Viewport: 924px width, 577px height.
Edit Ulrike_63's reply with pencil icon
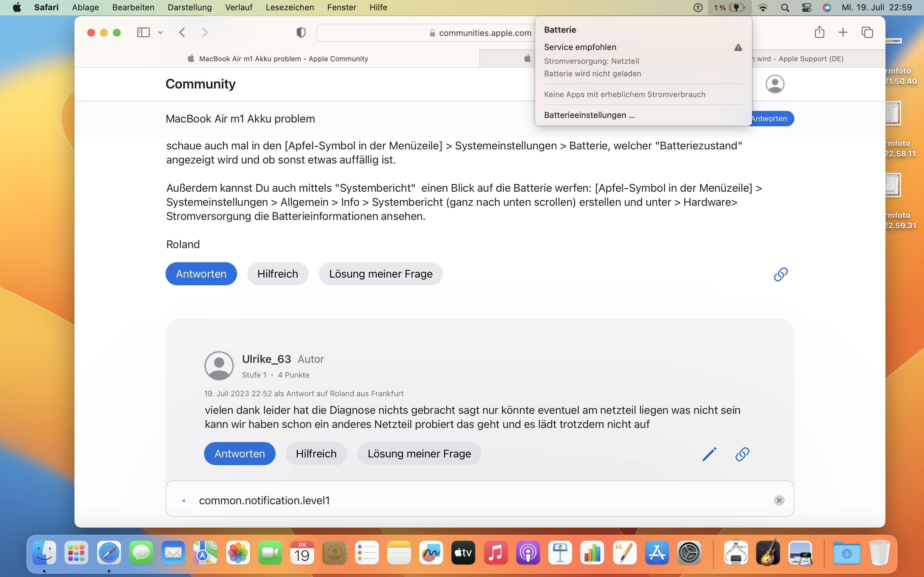tap(709, 454)
